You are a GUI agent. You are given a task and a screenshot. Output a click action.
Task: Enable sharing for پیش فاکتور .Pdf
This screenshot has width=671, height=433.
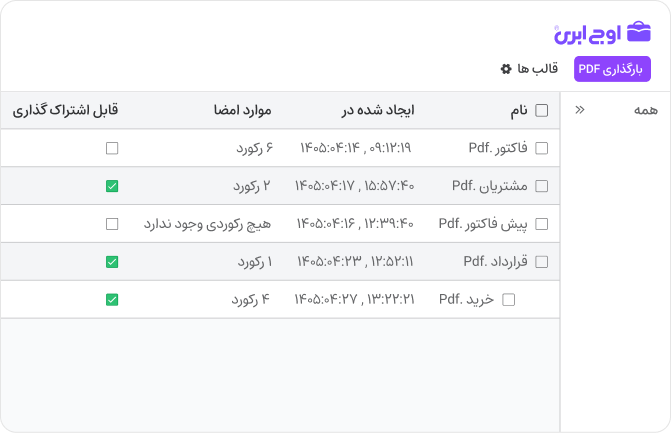112,224
